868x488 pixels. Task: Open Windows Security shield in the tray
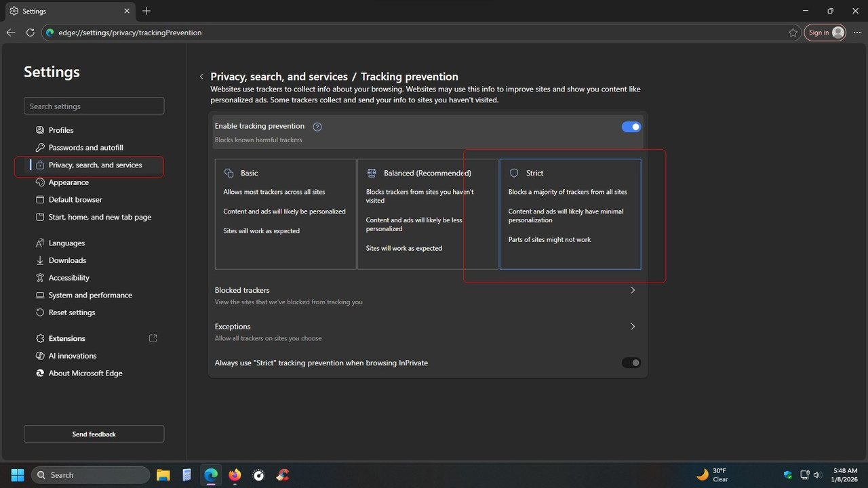[x=787, y=475]
